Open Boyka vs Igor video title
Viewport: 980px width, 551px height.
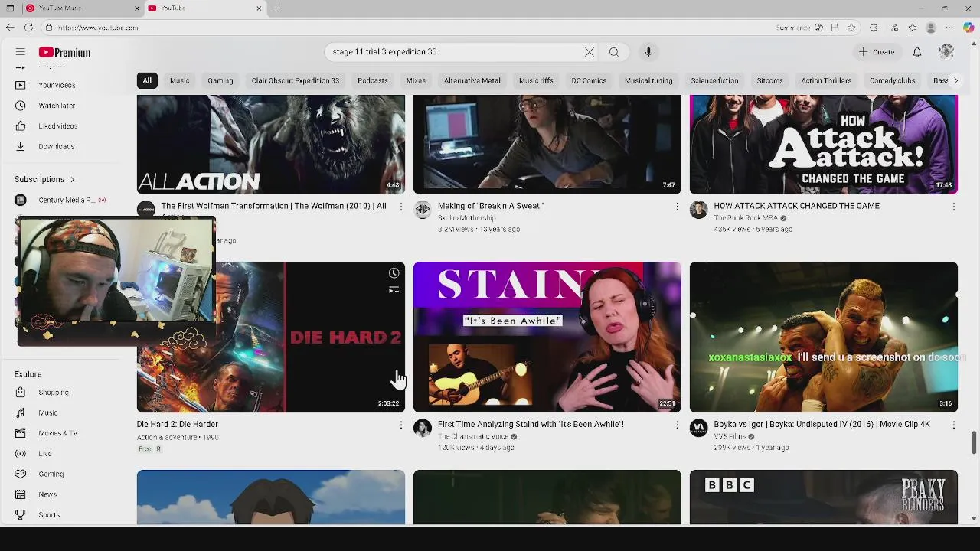coord(822,424)
